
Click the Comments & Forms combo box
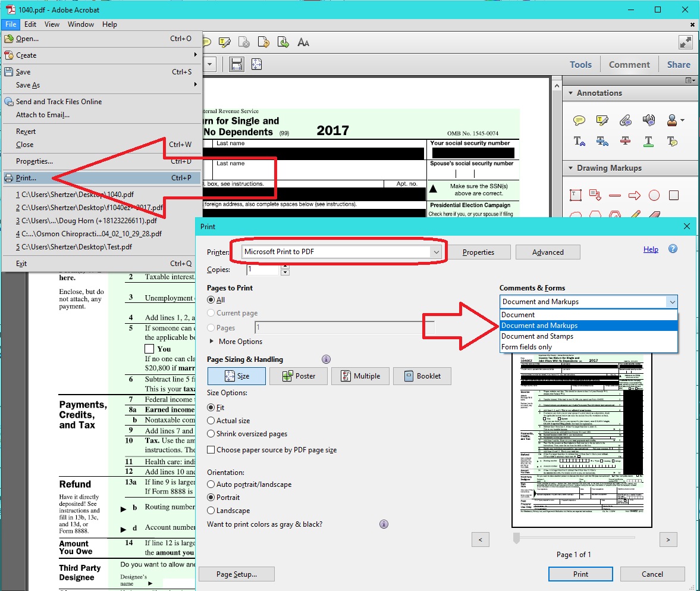point(588,302)
